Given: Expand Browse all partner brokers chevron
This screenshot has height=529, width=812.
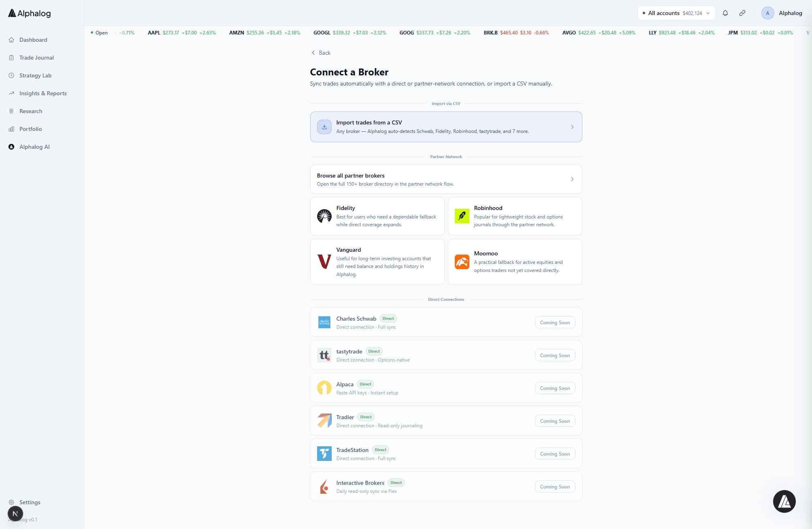Looking at the screenshot, I should (x=572, y=179).
